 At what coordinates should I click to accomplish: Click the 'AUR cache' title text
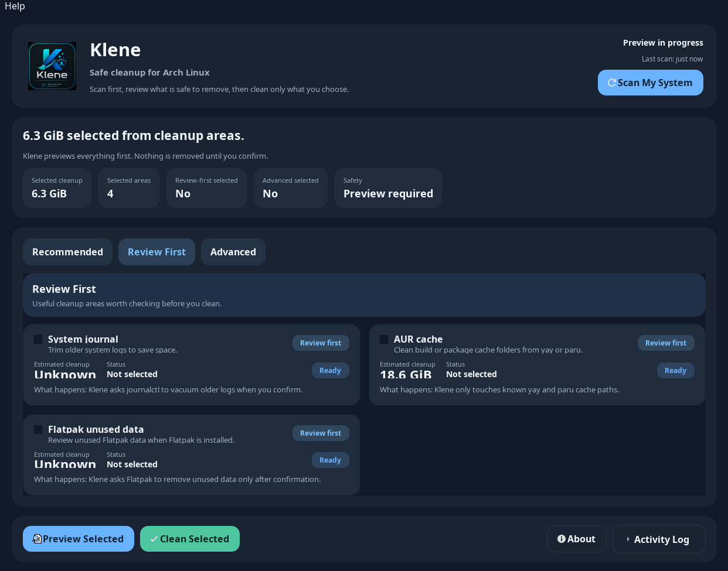pyautogui.click(x=418, y=339)
